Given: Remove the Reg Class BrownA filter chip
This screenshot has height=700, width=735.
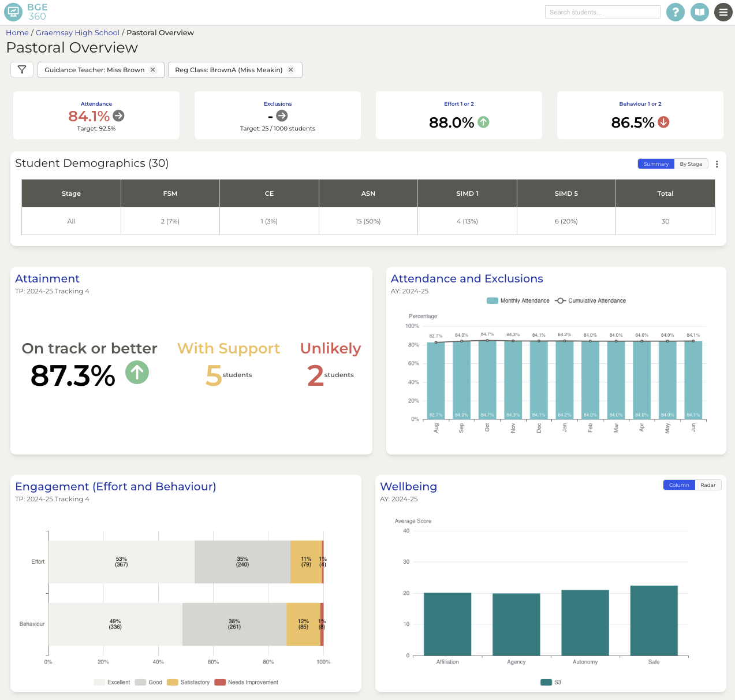Looking at the screenshot, I should tap(291, 69).
